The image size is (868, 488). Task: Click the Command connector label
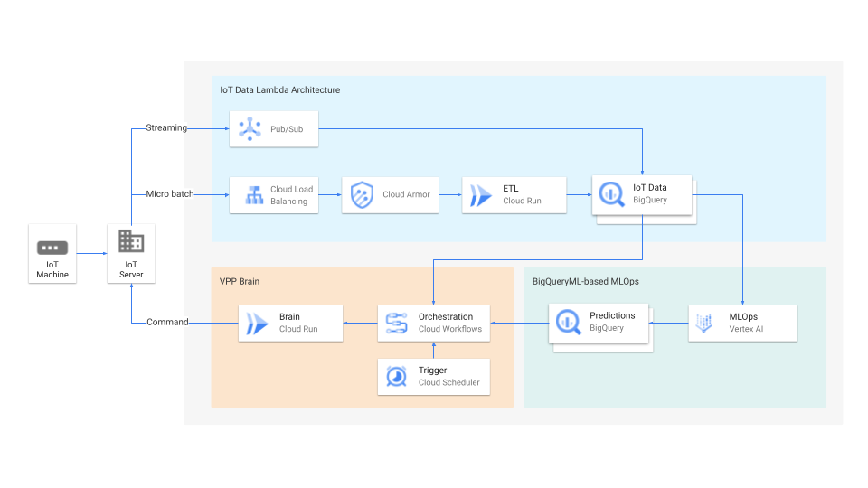click(x=167, y=322)
